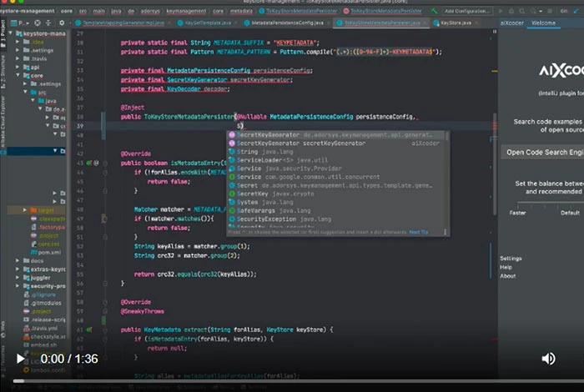This screenshot has width=584, height=392.
Task: Click the Run play icon in toolbar
Action: point(501,11)
